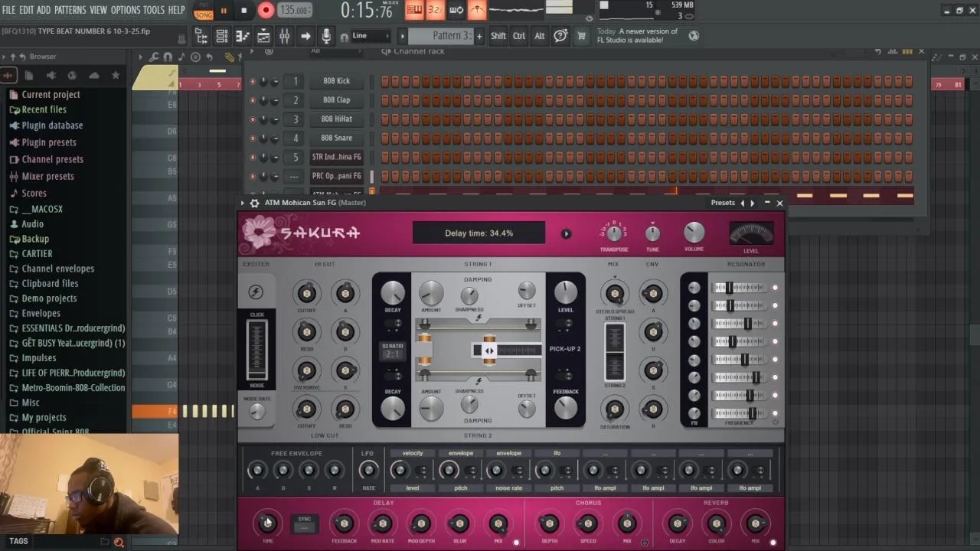Click the reverb DECAY knob
Viewport: 980px width, 551px height.
tap(678, 524)
